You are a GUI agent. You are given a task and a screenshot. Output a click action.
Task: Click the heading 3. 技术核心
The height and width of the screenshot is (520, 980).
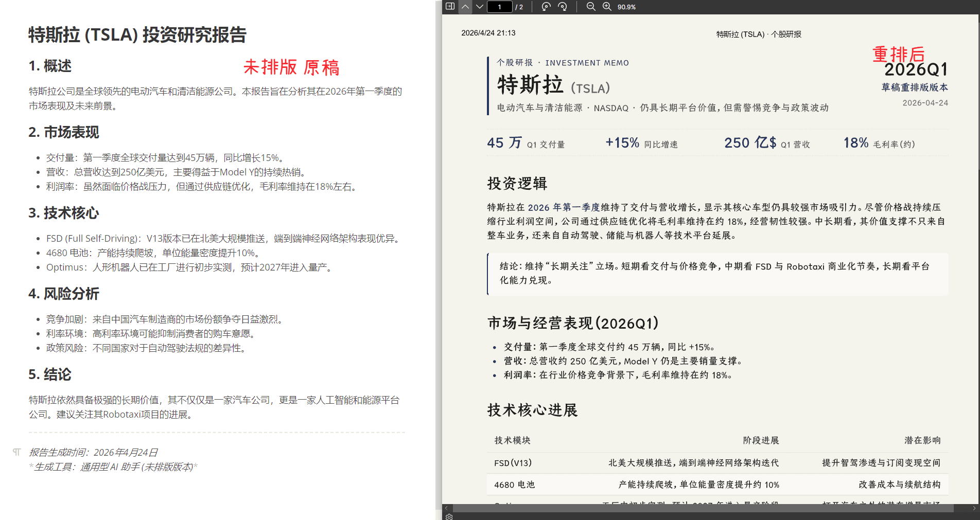tap(64, 213)
